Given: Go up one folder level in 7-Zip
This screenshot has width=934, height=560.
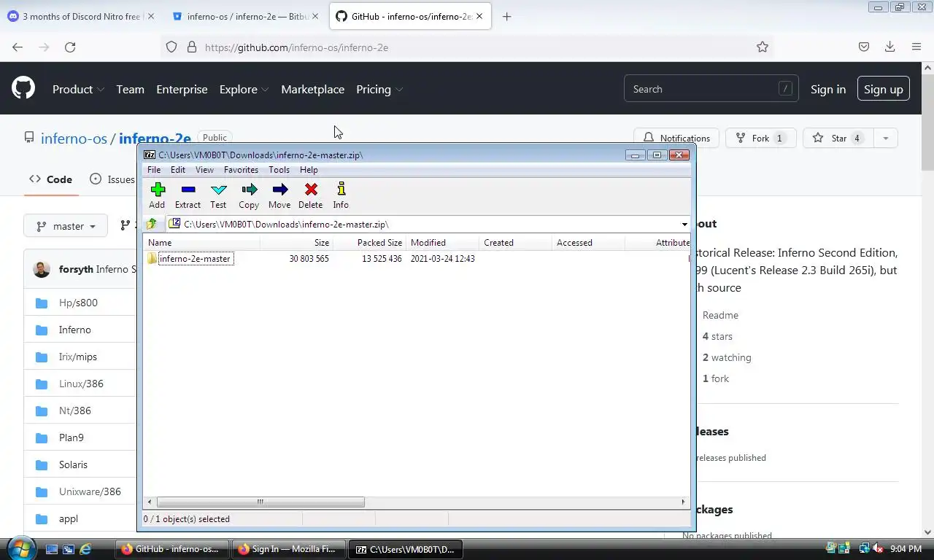Looking at the screenshot, I should [152, 224].
